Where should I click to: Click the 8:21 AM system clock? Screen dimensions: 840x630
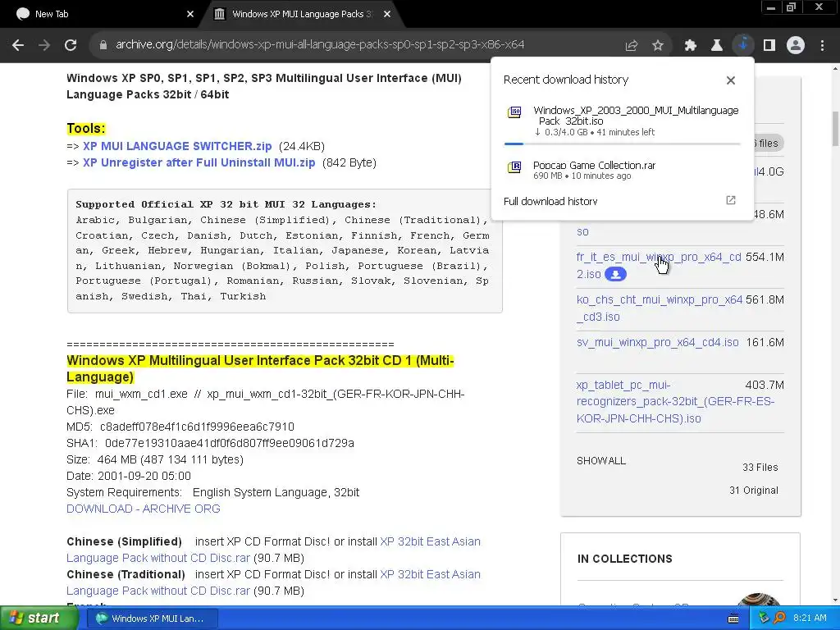tap(810, 619)
